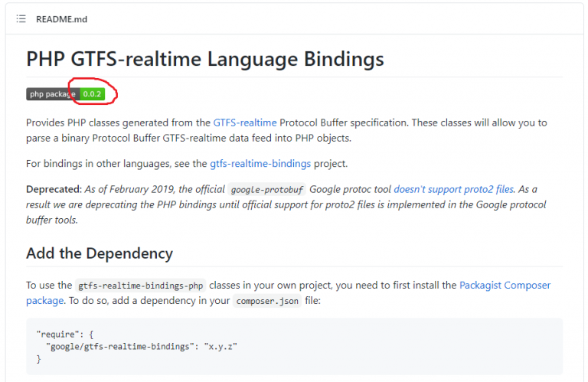This screenshot has height=382, width=588.
Task: Click the composer.json inline code text
Action: coord(266,301)
